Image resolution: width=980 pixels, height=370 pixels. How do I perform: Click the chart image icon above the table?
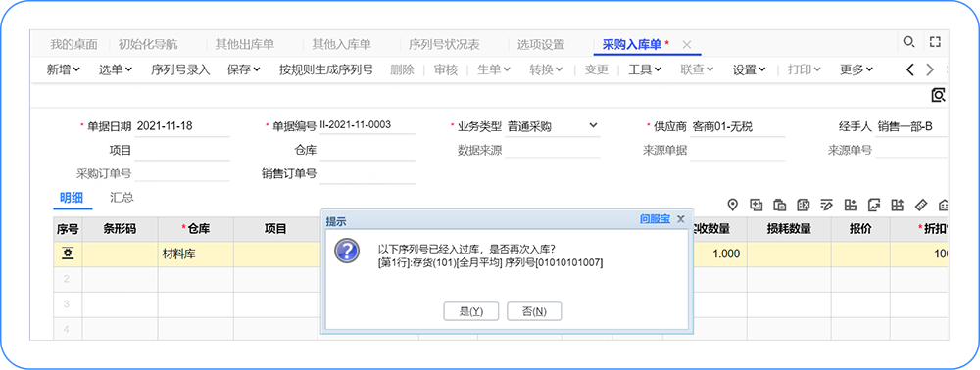(x=874, y=205)
